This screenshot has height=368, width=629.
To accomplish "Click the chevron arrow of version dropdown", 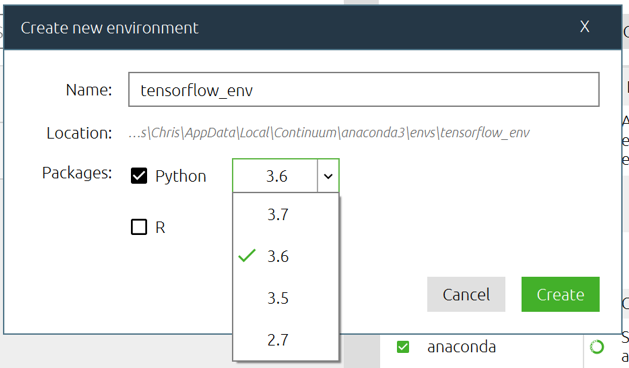I will (x=328, y=176).
